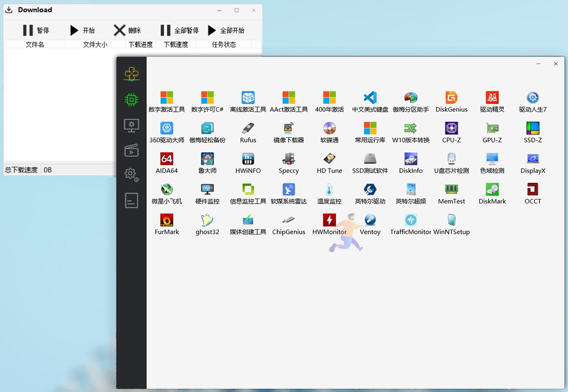
Task: Open the double-gear settings sidebar tab
Action: coord(131,175)
